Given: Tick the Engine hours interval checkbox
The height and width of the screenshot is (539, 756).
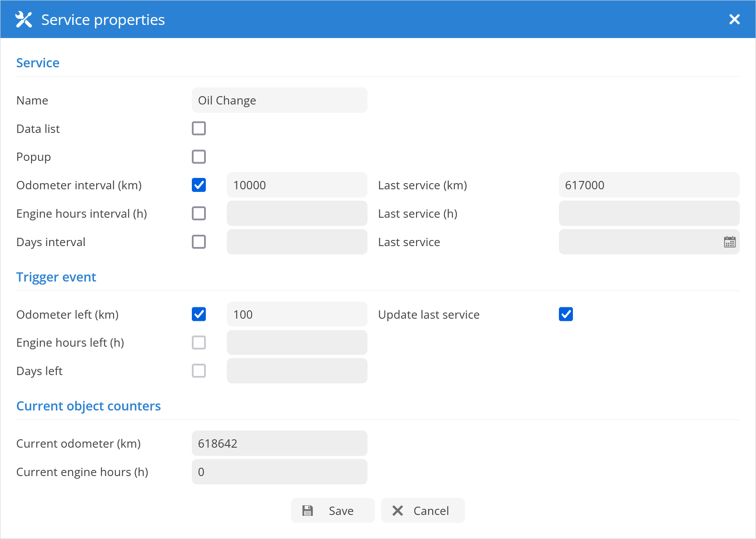Looking at the screenshot, I should pyautogui.click(x=199, y=213).
